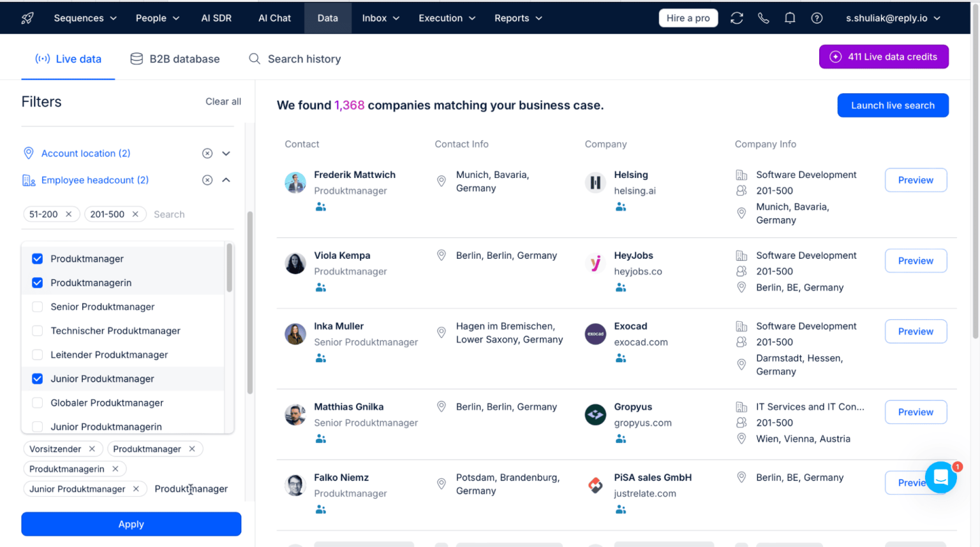The width and height of the screenshot is (980, 547).
Task: Click people icon under Exocad company
Action: 621,358
